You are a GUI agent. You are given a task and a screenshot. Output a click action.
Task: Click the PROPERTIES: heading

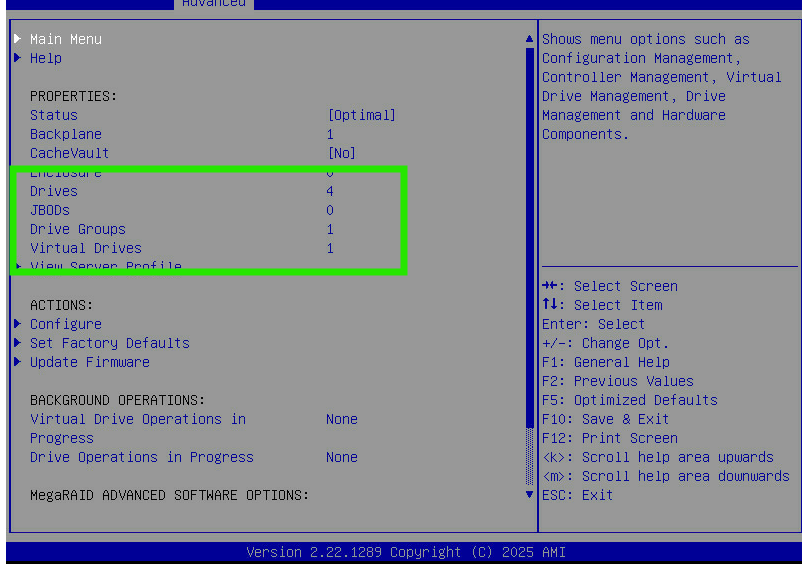tap(74, 96)
